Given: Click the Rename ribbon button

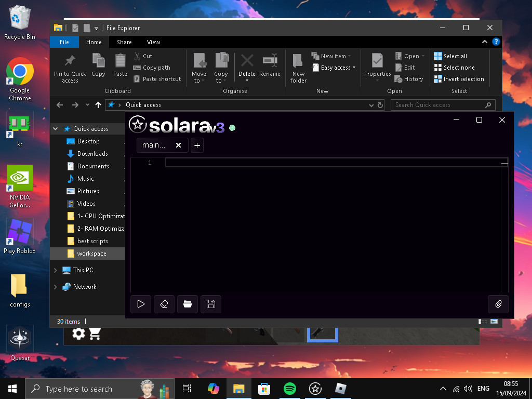Looking at the screenshot, I should 270,65.
